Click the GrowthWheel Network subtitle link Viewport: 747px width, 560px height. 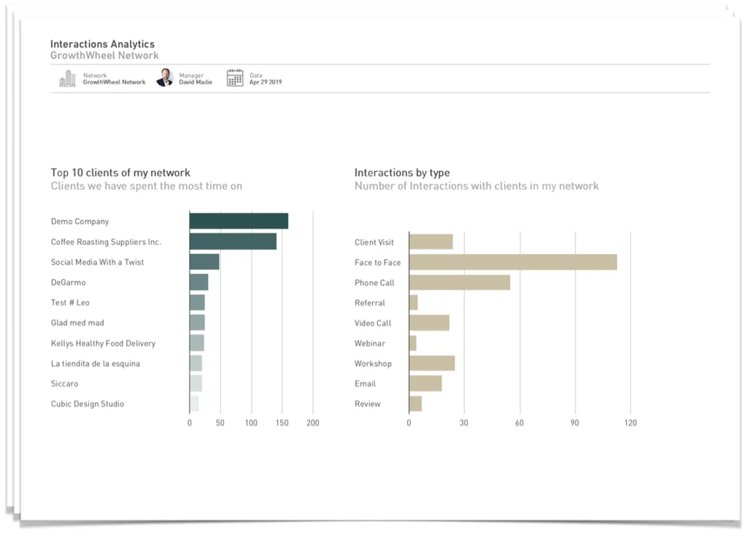[x=104, y=55]
